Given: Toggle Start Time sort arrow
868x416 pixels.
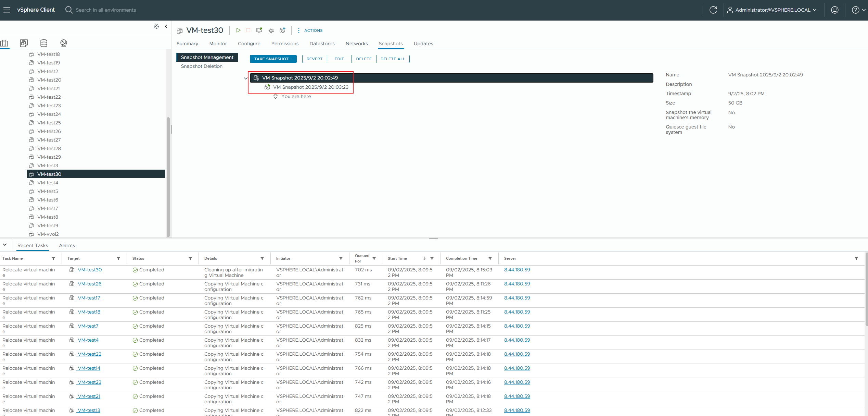Looking at the screenshot, I should point(424,259).
